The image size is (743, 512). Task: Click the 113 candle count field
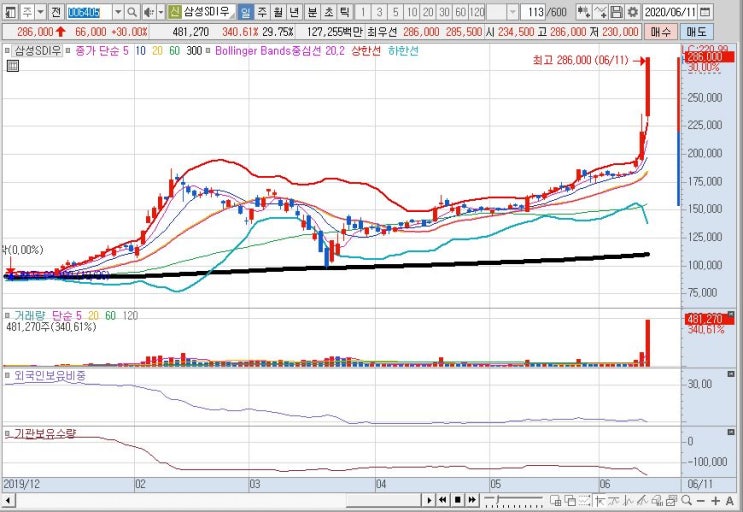point(535,12)
